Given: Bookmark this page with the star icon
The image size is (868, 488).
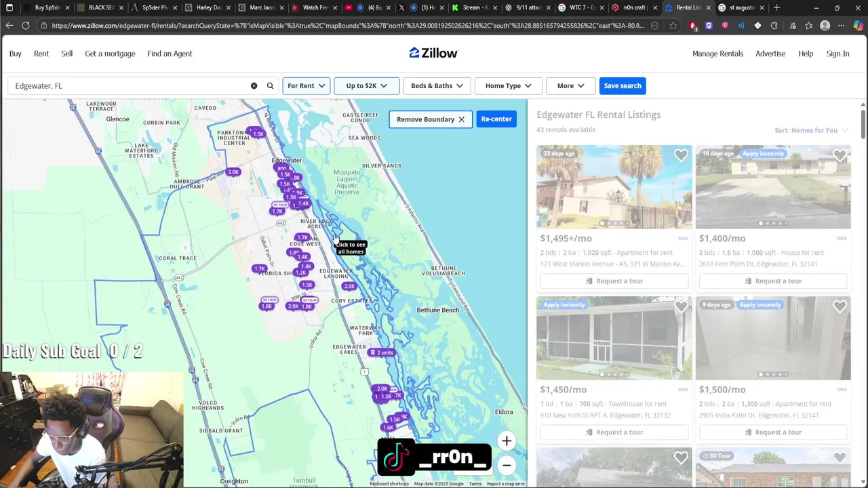Looking at the screenshot, I should [x=673, y=26].
